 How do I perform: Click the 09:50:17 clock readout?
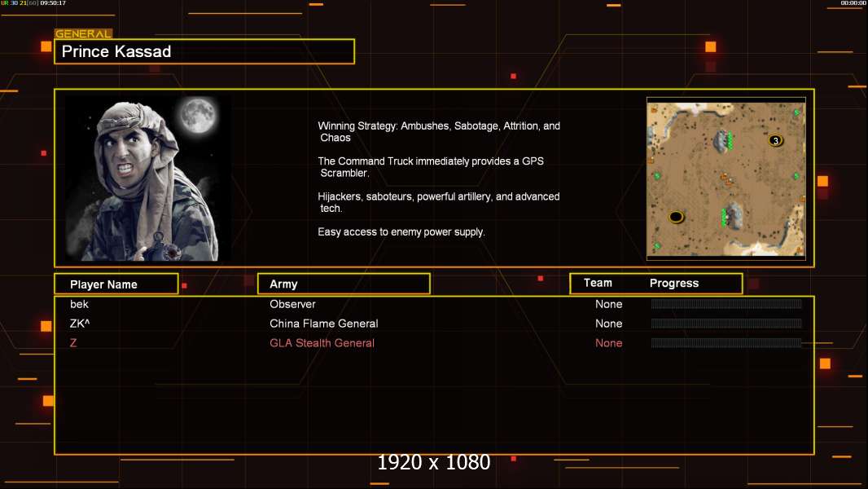pos(53,3)
